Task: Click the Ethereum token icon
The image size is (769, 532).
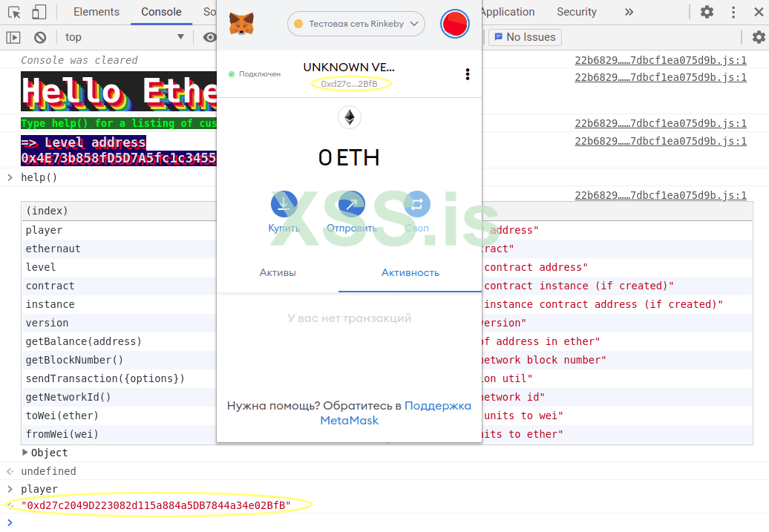Action: (349, 118)
